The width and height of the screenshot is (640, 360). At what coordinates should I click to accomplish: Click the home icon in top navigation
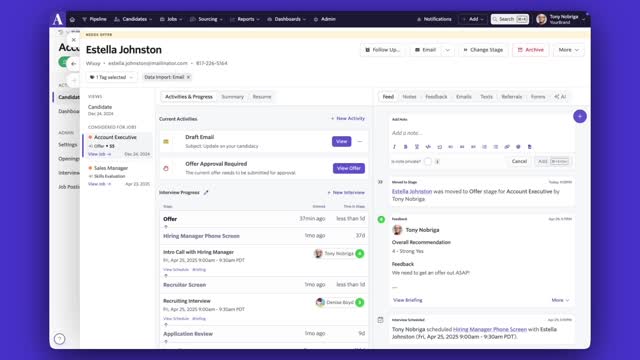point(72,19)
